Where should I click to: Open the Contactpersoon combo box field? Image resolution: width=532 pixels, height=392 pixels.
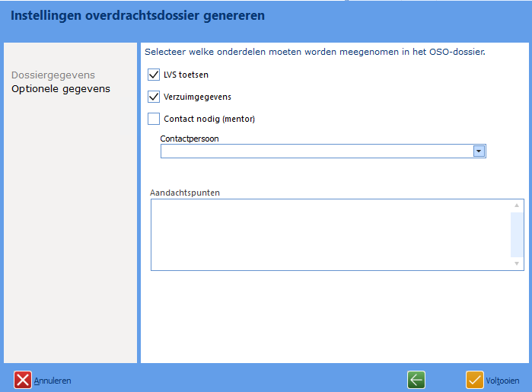(316, 151)
